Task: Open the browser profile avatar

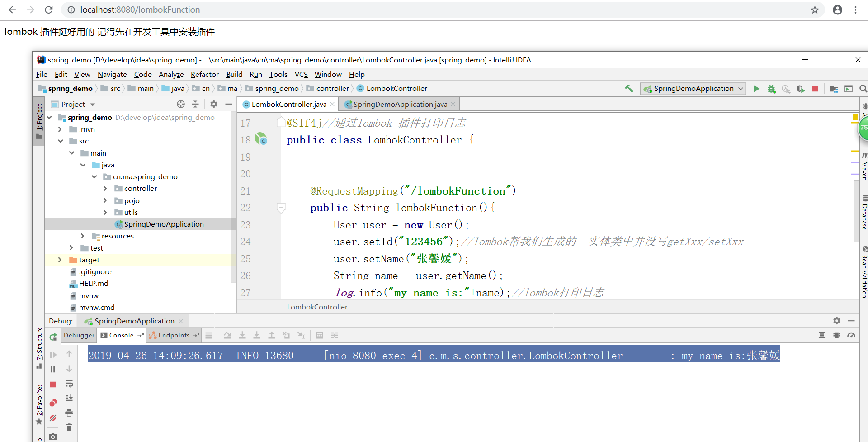Action: (x=837, y=10)
